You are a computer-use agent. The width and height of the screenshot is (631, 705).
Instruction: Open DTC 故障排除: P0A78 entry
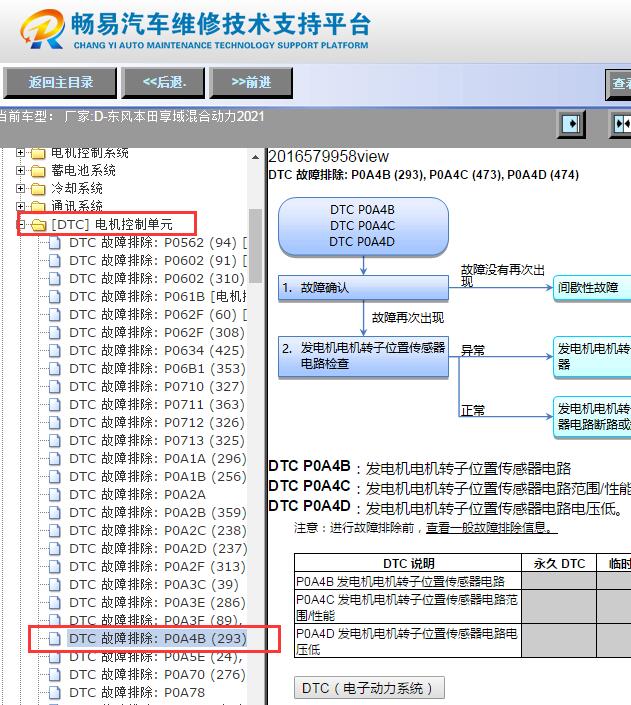137,692
